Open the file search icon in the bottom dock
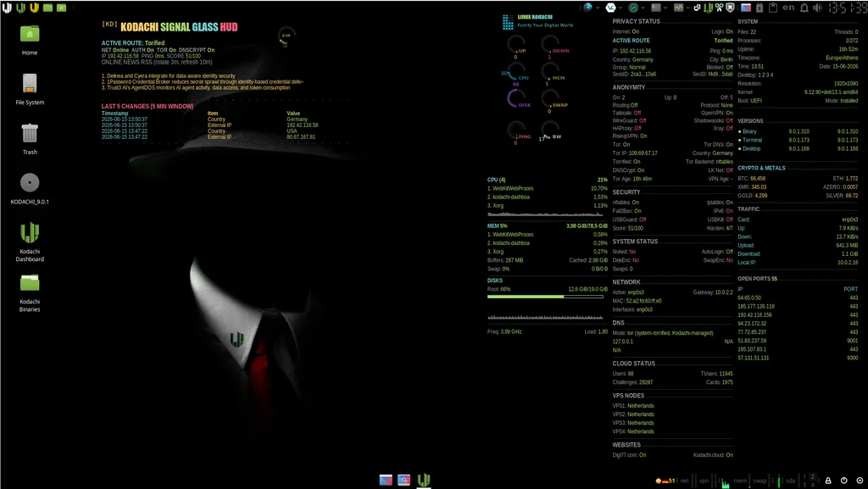This screenshot has width=868, height=489. coord(404,480)
